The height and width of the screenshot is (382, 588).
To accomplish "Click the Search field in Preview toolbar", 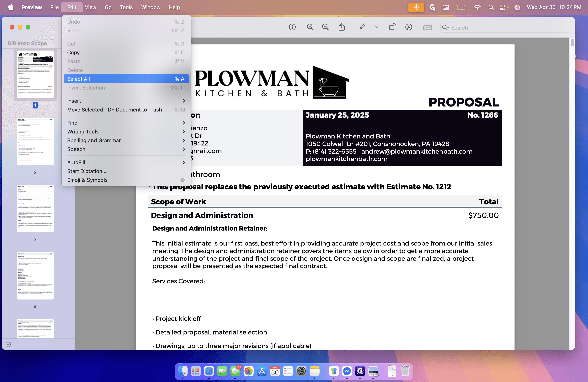I will [x=505, y=27].
